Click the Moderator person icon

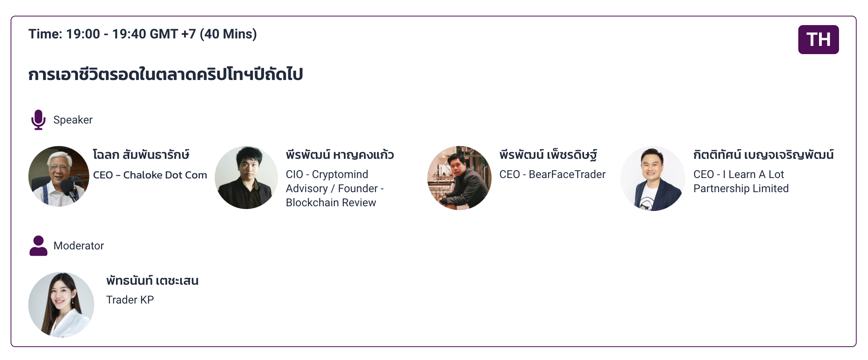click(38, 246)
